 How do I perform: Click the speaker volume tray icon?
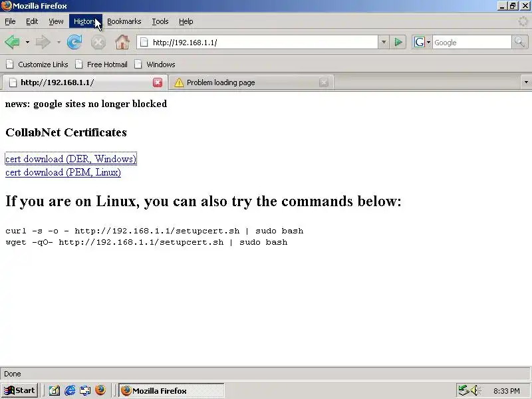(475, 390)
